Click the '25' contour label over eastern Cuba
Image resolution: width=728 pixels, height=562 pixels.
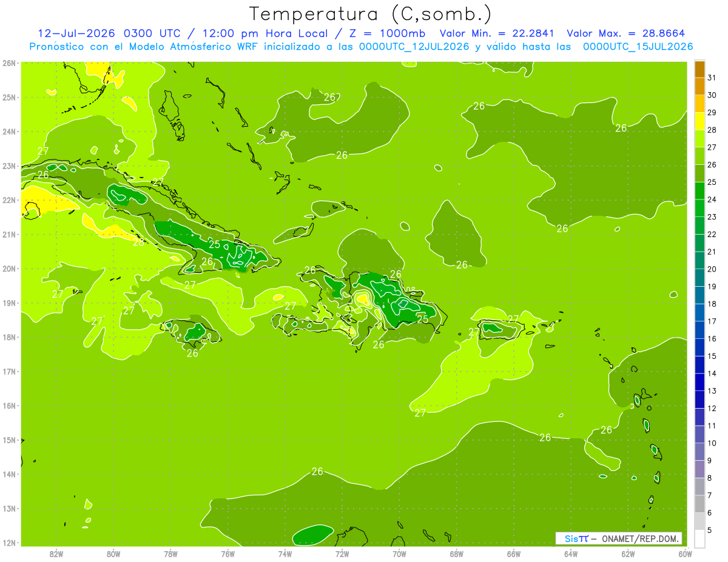214,244
